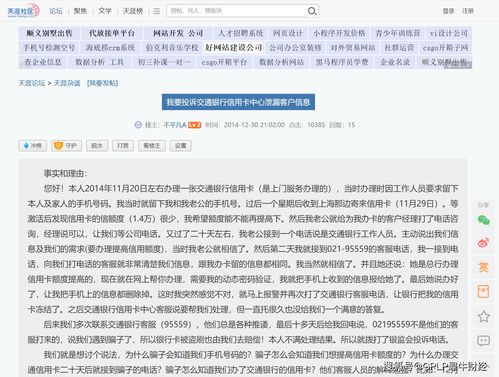Click the blue post title banner
This screenshot has width=499, height=377.
click(238, 102)
